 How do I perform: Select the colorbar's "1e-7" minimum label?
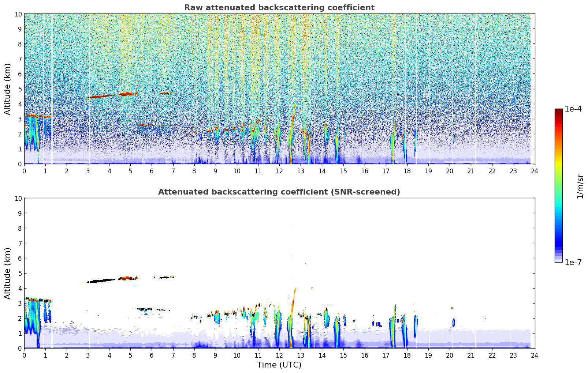coord(573,262)
